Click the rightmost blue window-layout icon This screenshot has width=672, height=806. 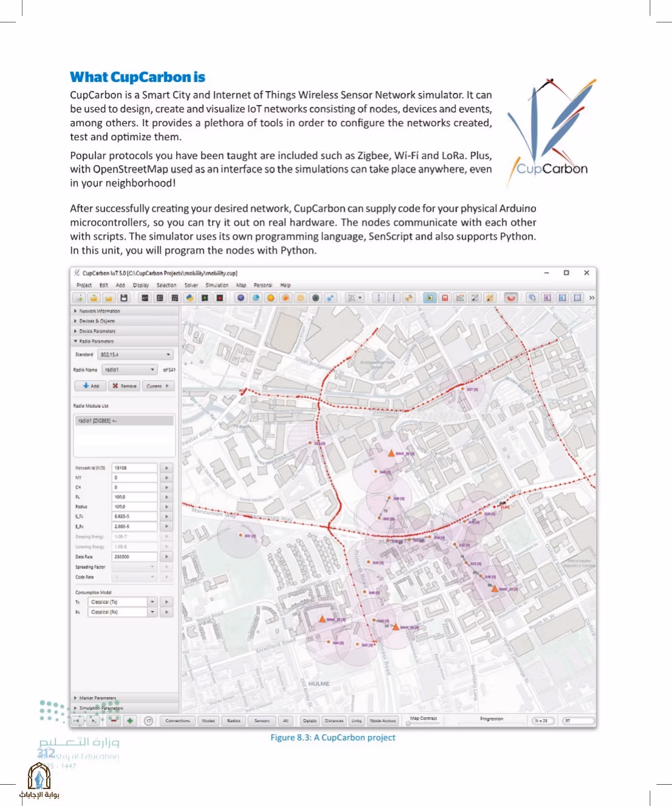click(x=577, y=298)
